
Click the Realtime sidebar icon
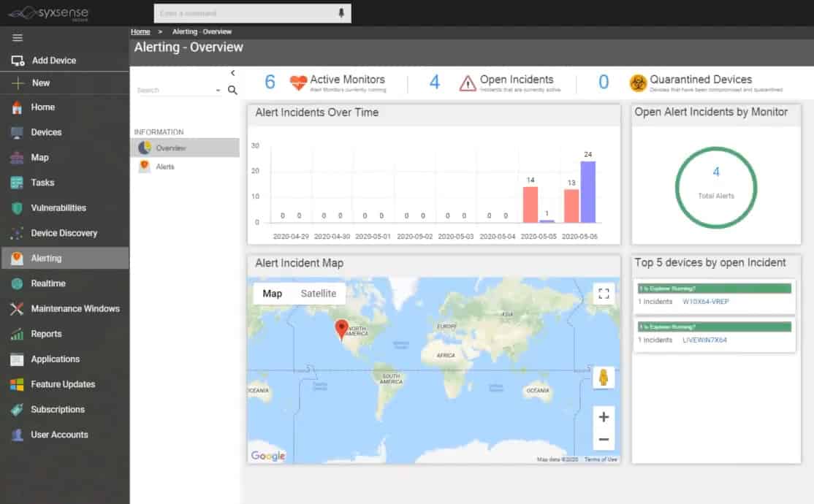17,283
